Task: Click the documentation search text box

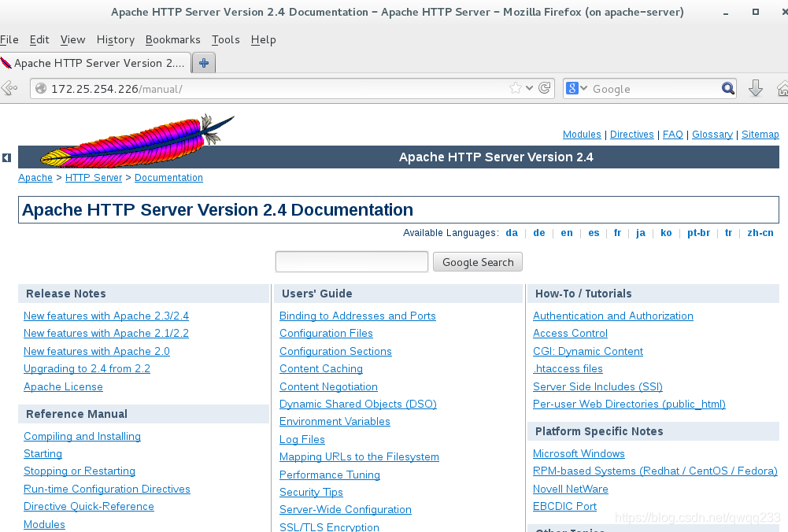Action: [352, 262]
